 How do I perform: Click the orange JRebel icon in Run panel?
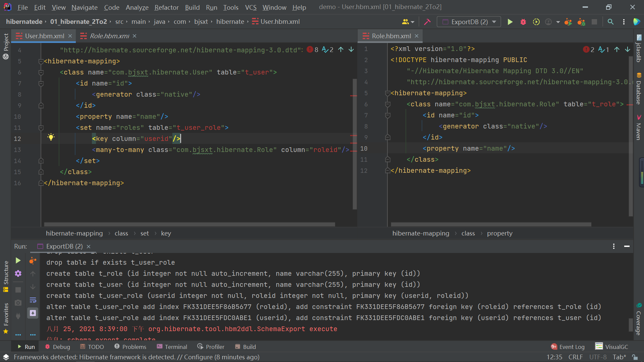33,261
